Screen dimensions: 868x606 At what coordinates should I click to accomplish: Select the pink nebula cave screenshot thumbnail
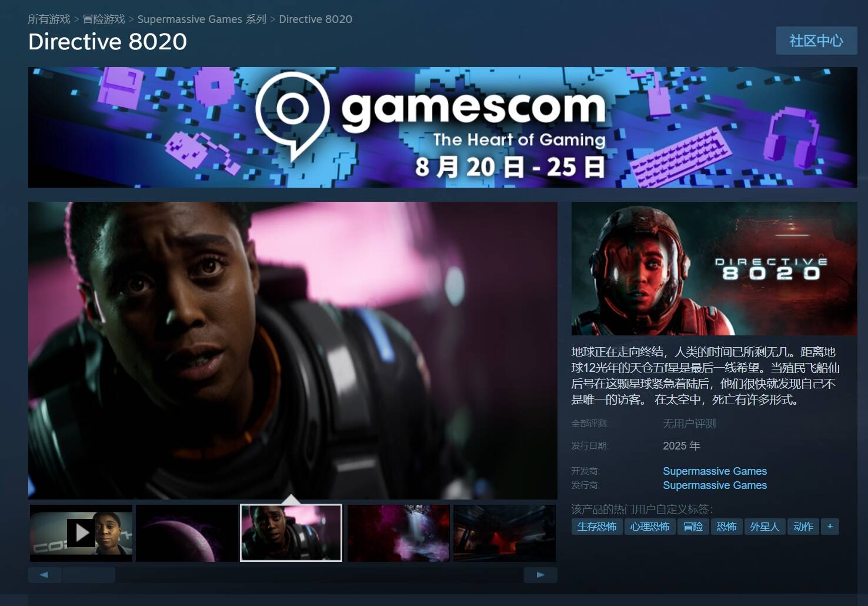point(399,533)
